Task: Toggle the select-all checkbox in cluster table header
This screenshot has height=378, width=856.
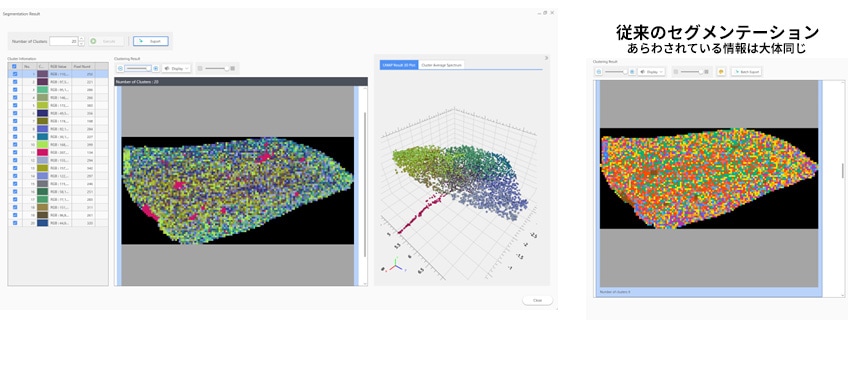Action: (x=15, y=66)
